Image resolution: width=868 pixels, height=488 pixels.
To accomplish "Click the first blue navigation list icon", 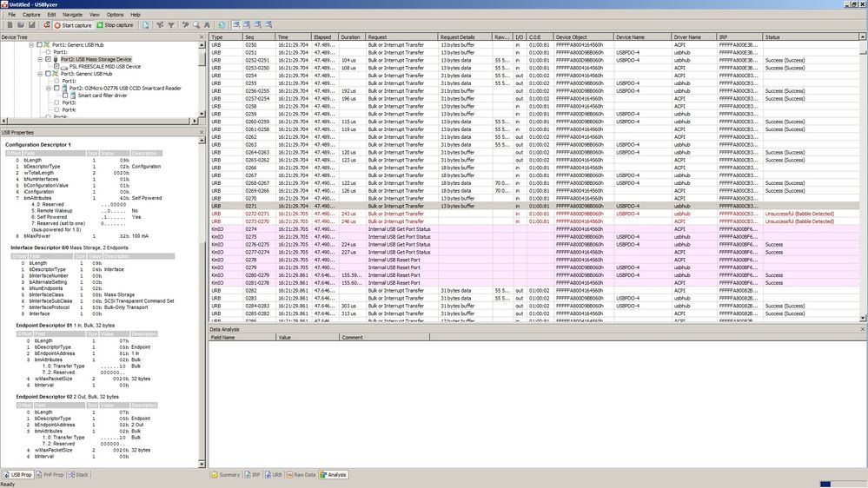I will (x=235, y=25).
